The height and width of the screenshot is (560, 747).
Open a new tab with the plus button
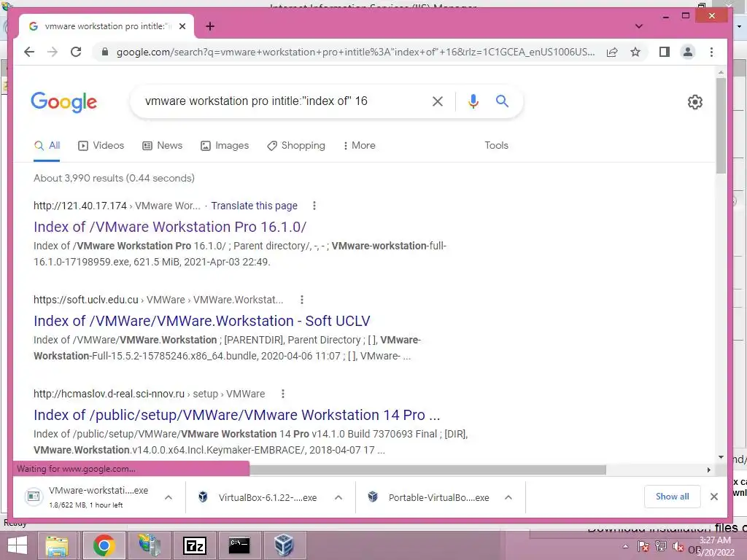pos(210,26)
